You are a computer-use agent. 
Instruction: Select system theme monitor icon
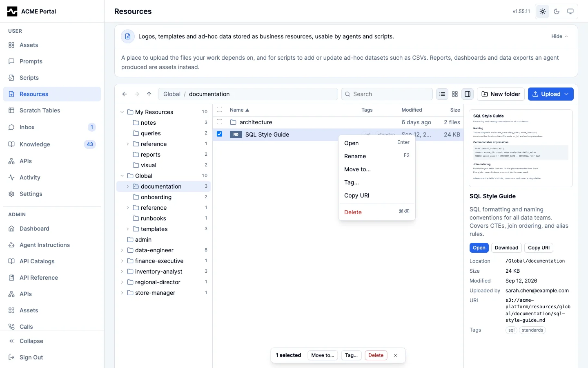pos(570,11)
